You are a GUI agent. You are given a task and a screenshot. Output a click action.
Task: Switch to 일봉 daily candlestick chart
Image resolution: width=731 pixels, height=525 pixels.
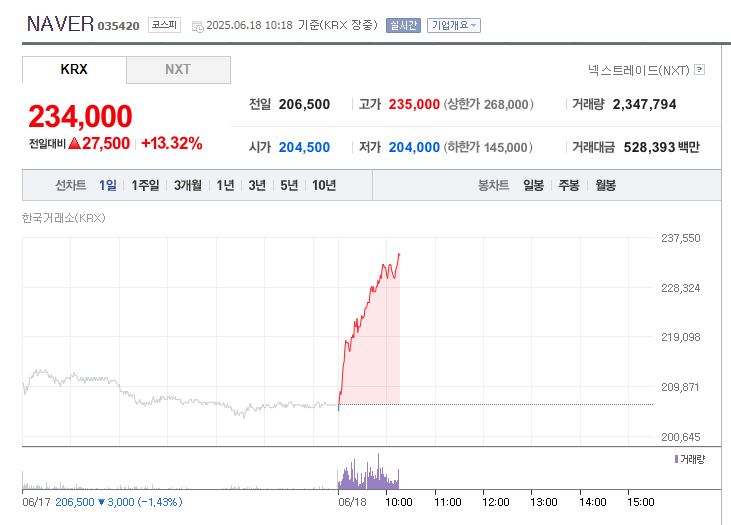pos(534,185)
